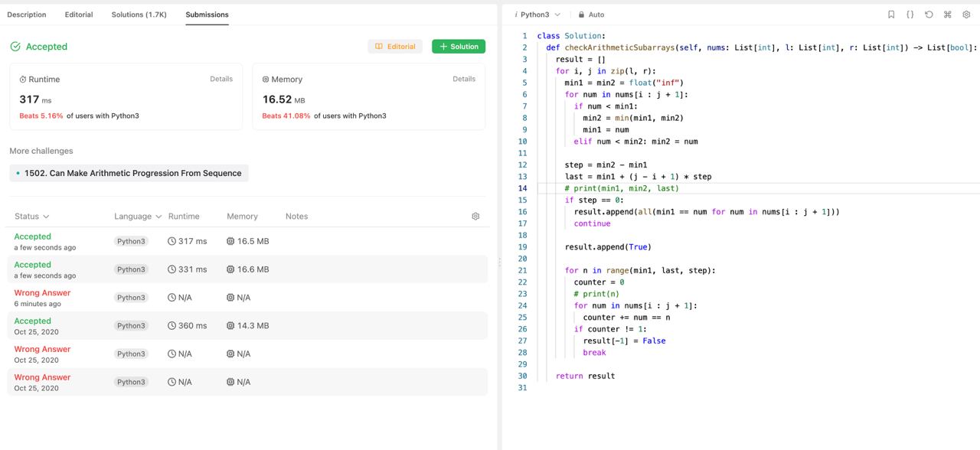980x450 pixels.
Task: Click the Memory column header
Action: click(242, 217)
